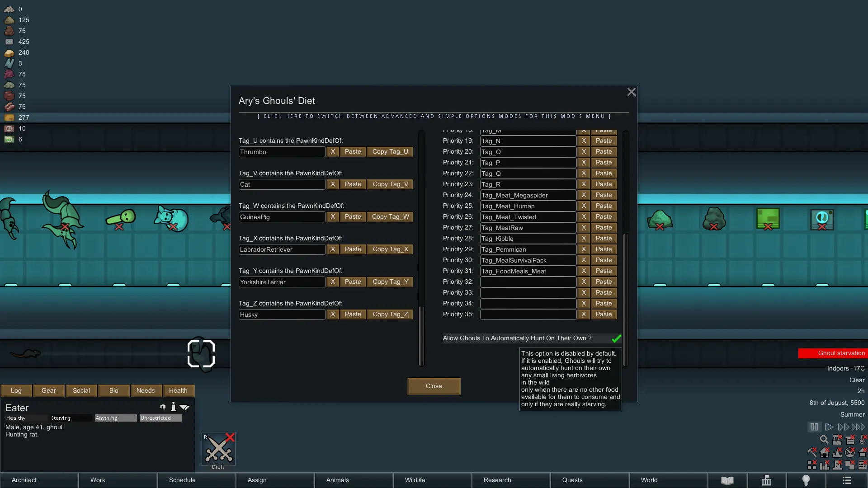
Task: Toggle the temperature overlay thermometer icon
Action: coord(863,440)
